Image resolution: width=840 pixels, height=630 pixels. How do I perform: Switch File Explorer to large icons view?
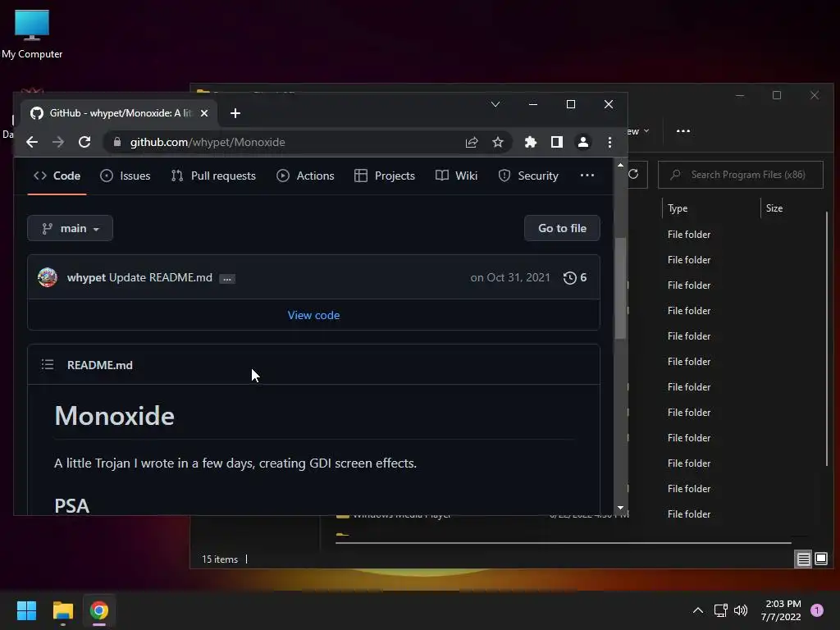click(x=820, y=559)
